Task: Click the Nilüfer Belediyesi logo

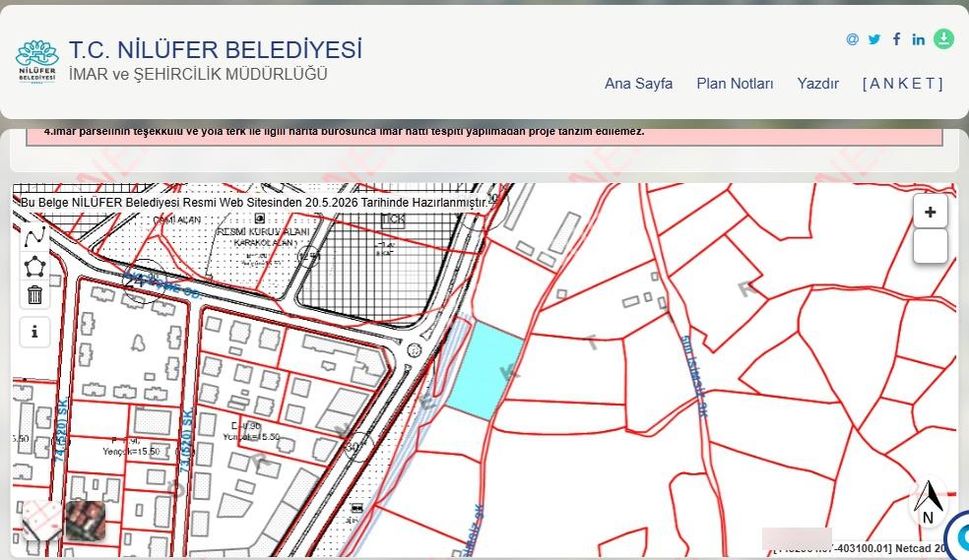Action: [x=37, y=62]
